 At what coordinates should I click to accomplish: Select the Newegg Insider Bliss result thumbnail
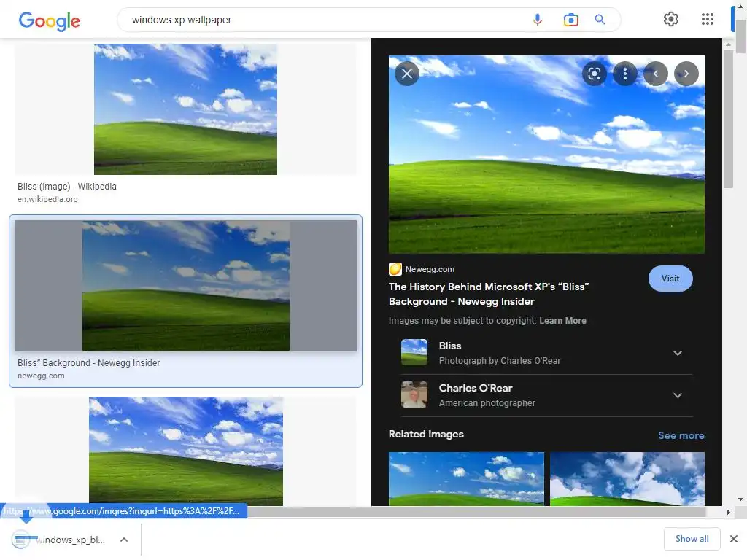point(185,286)
